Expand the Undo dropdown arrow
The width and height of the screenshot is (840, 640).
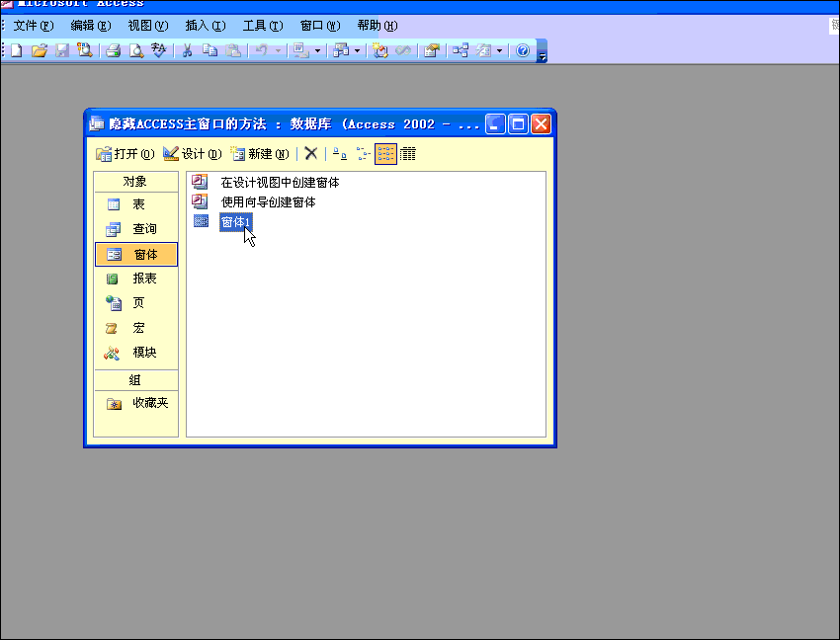(278, 51)
